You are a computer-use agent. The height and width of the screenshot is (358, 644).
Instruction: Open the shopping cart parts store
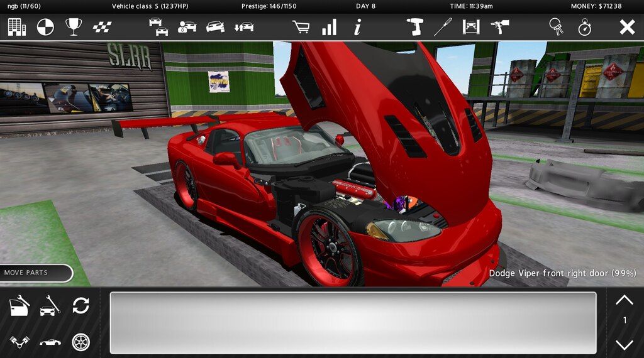[x=301, y=27]
